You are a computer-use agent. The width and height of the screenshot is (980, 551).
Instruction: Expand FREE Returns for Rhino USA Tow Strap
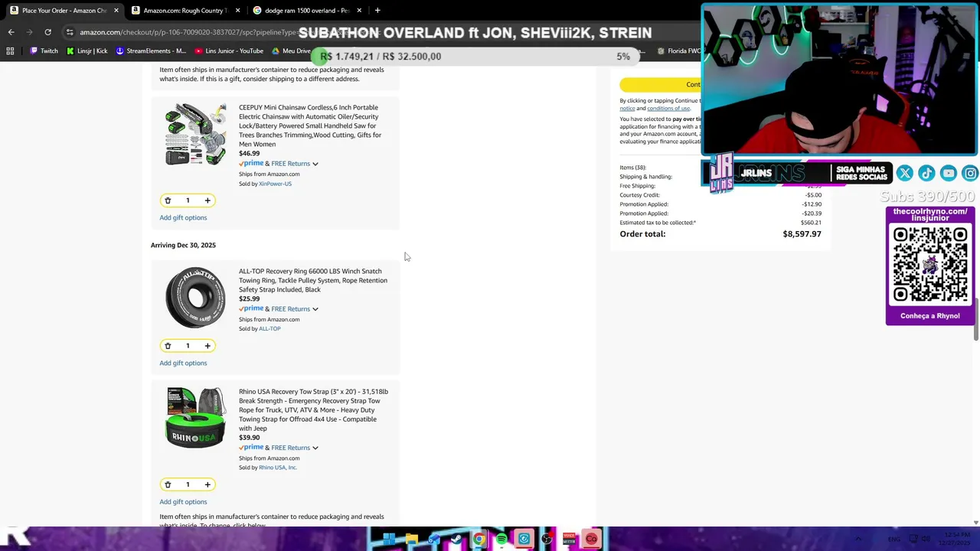tap(315, 448)
